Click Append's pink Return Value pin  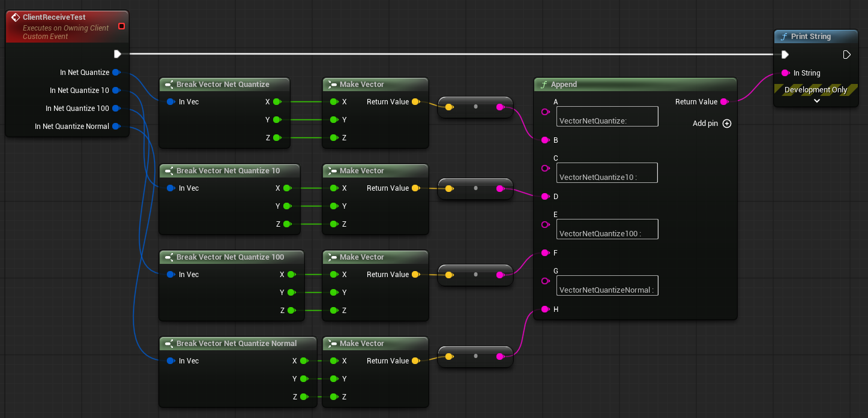[x=725, y=102]
